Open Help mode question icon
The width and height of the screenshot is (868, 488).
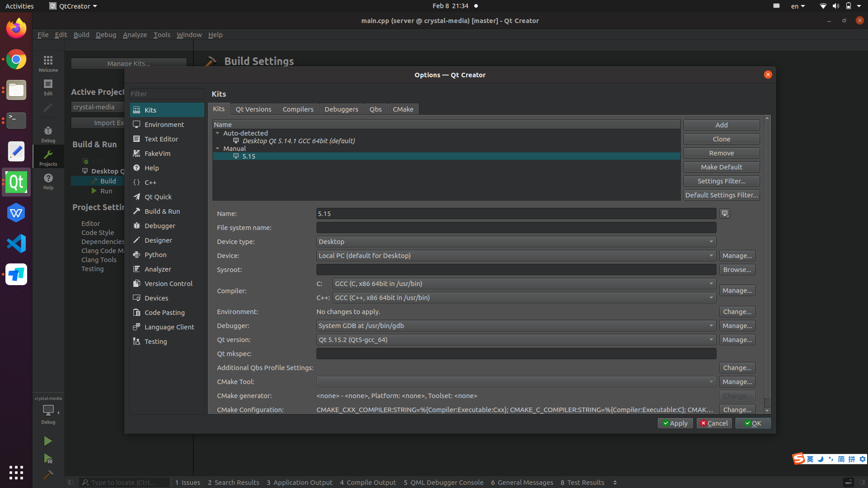(x=48, y=181)
